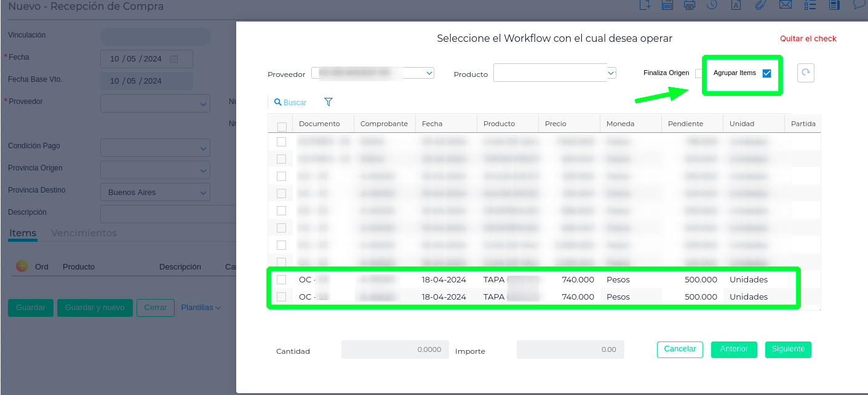868x395 pixels.
Task: Click the Buscar search link
Action: coord(290,102)
